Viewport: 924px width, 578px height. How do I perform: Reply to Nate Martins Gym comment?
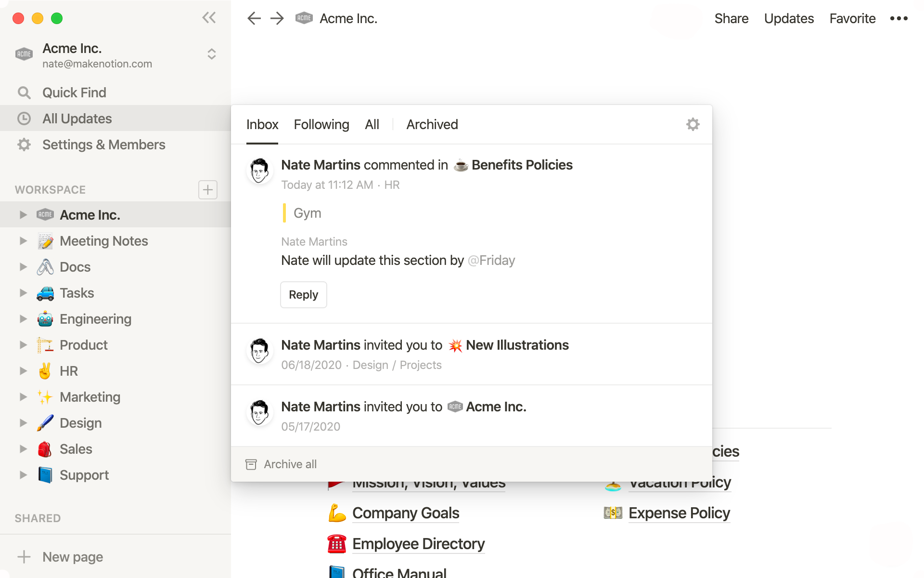[x=303, y=294]
